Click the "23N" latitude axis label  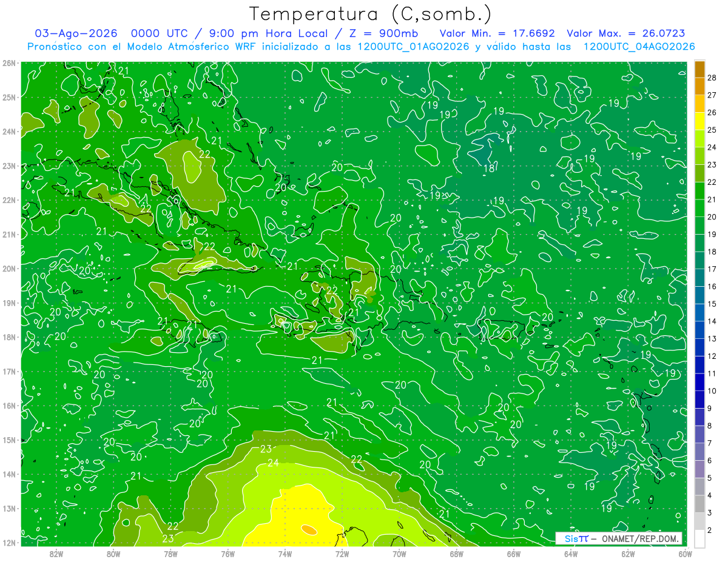coord(9,166)
